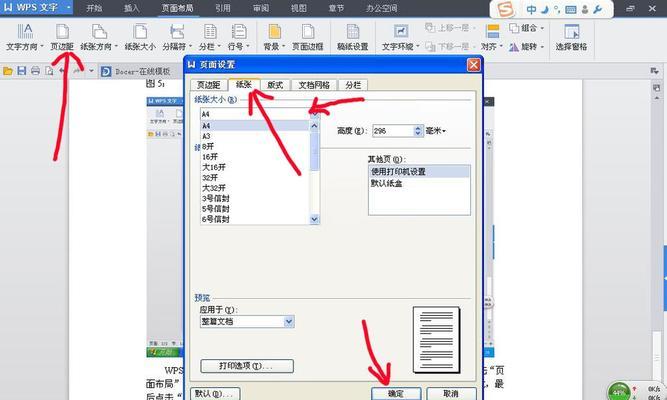The image size is (667, 400).
Task: Open the 文档网格 tab in the dialog
Action: [x=314, y=85]
